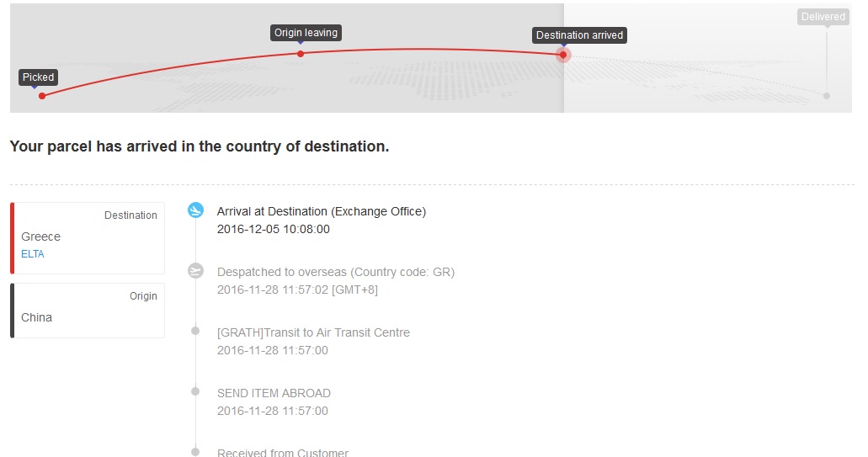The height and width of the screenshot is (457, 868).
Task: Click the SEND ITEM ABROAD event text
Action: click(274, 393)
